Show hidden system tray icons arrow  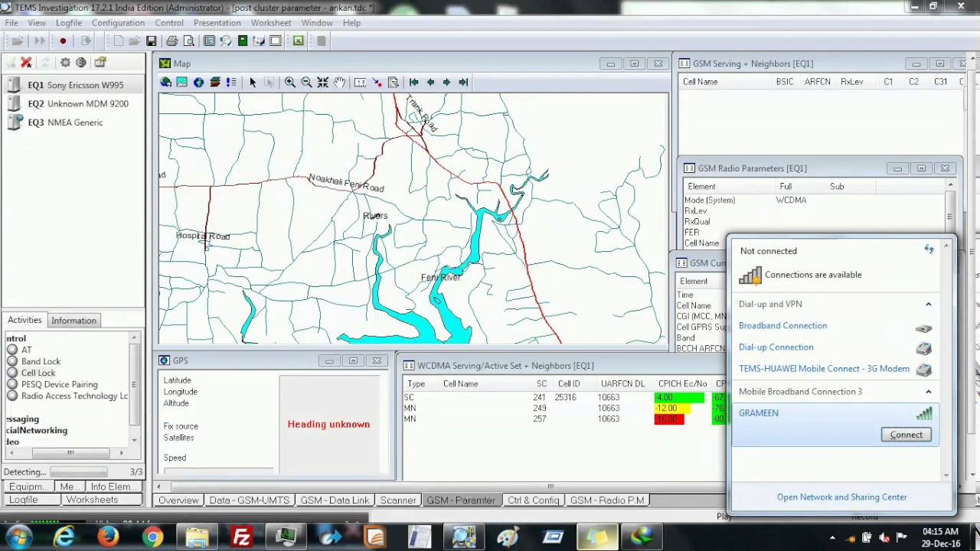832,537
